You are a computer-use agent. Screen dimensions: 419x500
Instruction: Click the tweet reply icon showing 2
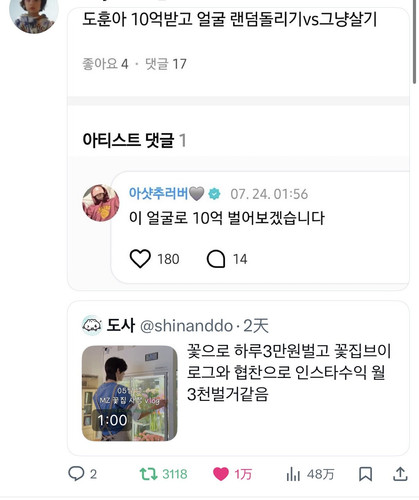click(76, 474)
